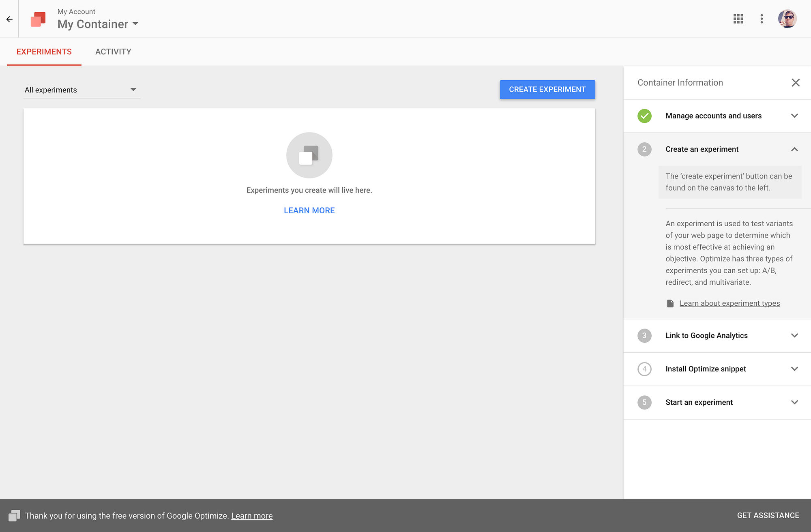Expand Install Optimize snippet step
811x532 pixels.
(794, 369)
